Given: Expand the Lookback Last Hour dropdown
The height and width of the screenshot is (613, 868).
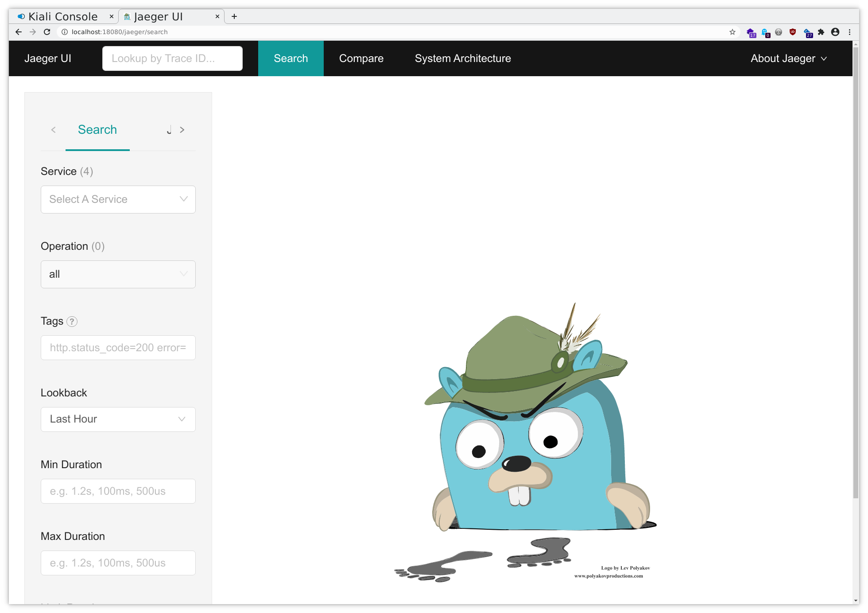Looking at the screenshot, I should tap(118, 419).
